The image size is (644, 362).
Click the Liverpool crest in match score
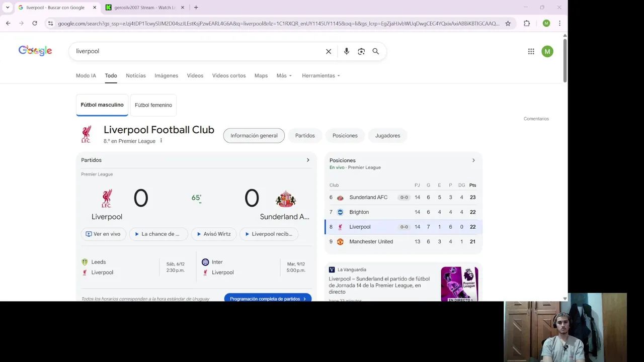click(107, 199)
